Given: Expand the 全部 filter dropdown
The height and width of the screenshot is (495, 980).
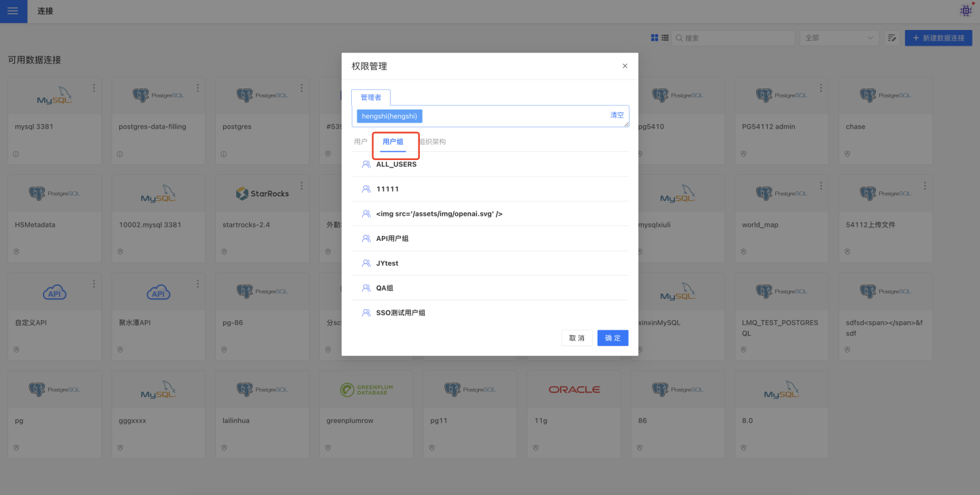Looking at the screenshot, I should click(840, 38).
